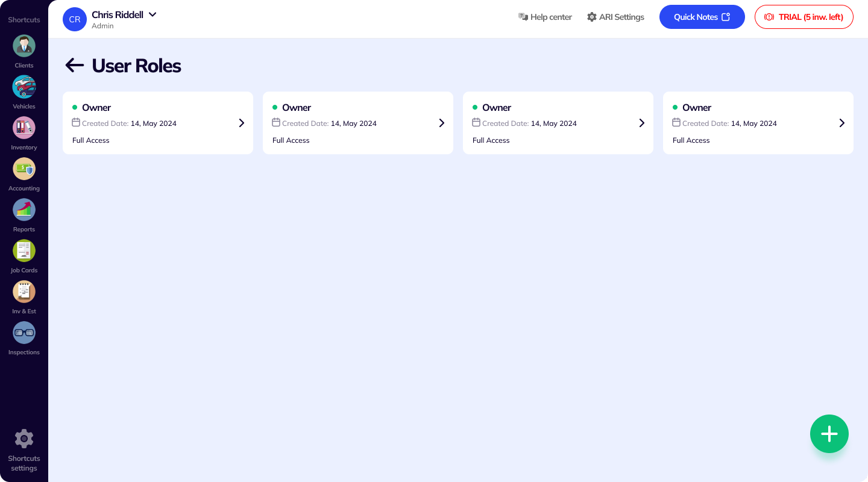Open the Inventory shortcut icon

(x=24, y=128)
